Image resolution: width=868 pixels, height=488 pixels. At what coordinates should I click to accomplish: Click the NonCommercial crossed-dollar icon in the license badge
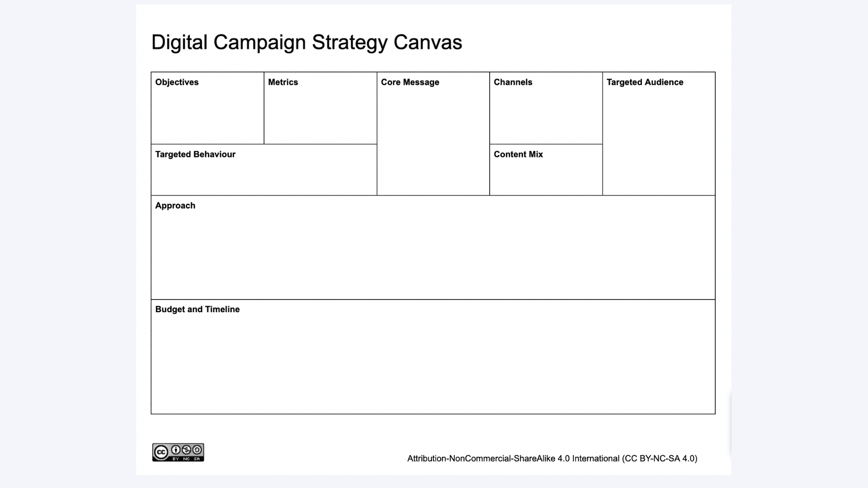(x=186, y=450)
